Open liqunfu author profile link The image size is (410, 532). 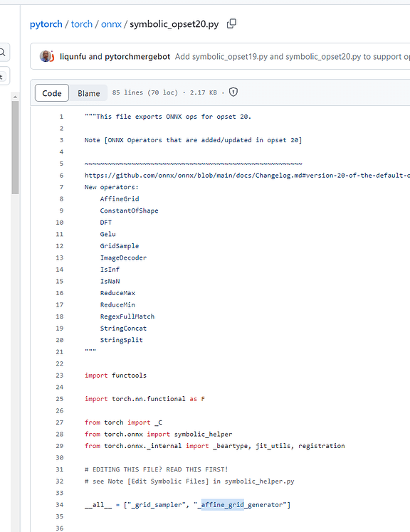73,57
